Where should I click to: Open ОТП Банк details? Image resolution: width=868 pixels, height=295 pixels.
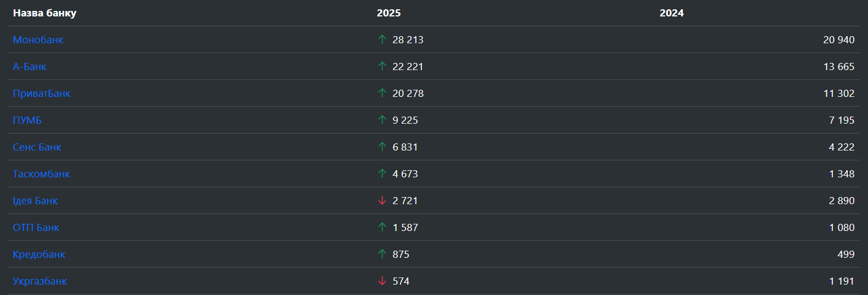pos(36,228)
